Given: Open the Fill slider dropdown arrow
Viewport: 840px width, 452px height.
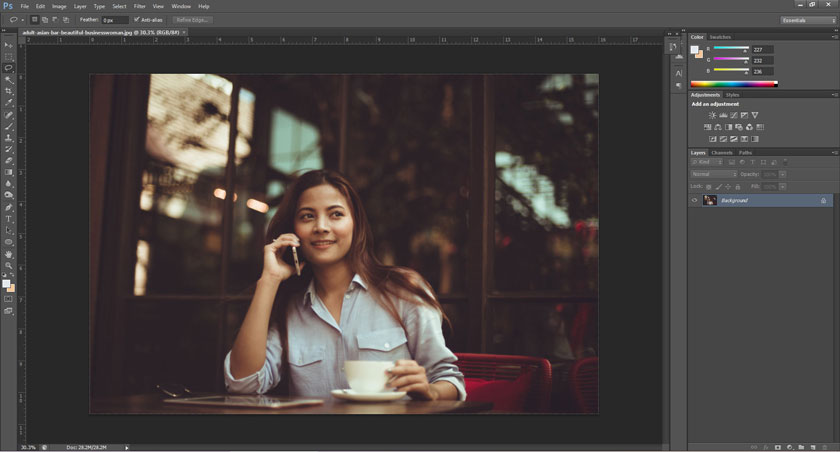Looking at the screenshot, I should pos(783,187).
